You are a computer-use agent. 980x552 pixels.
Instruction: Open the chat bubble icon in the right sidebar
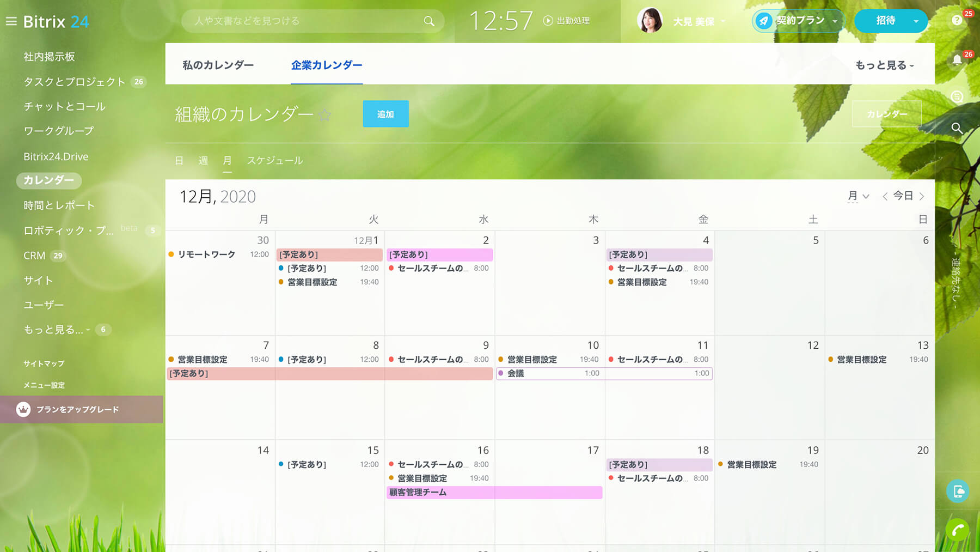click(x=957, y=97)
